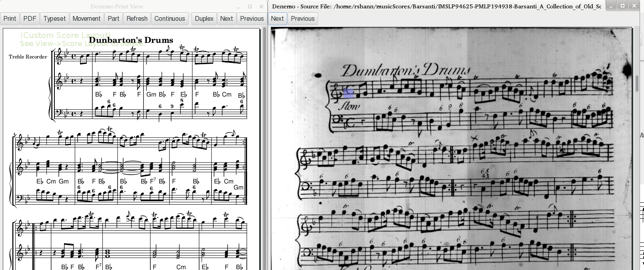
Task: Maximize the Denemo Print View window
Action: coord(250,7)
